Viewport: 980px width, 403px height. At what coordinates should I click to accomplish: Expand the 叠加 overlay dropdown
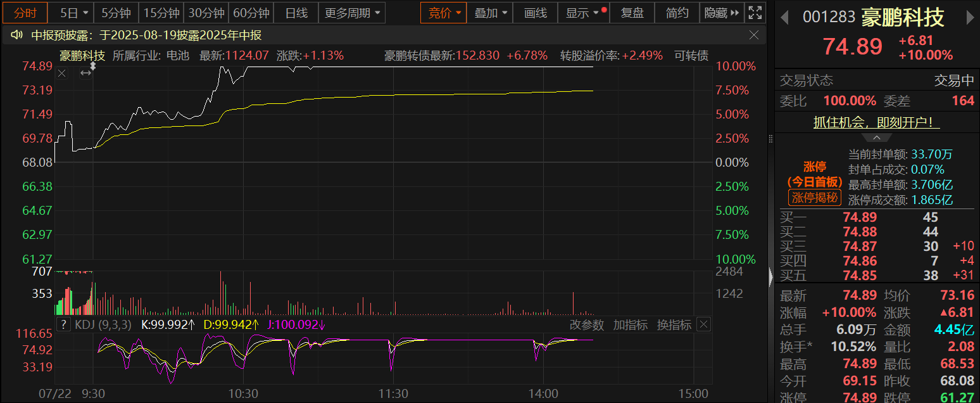(491, 13)
